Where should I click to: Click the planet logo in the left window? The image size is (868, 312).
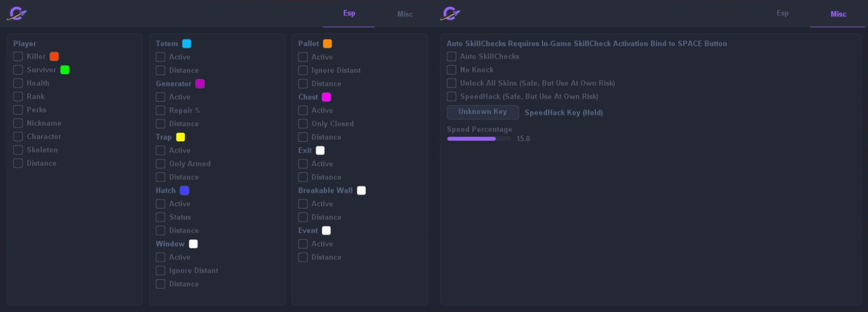coord(17,14)
